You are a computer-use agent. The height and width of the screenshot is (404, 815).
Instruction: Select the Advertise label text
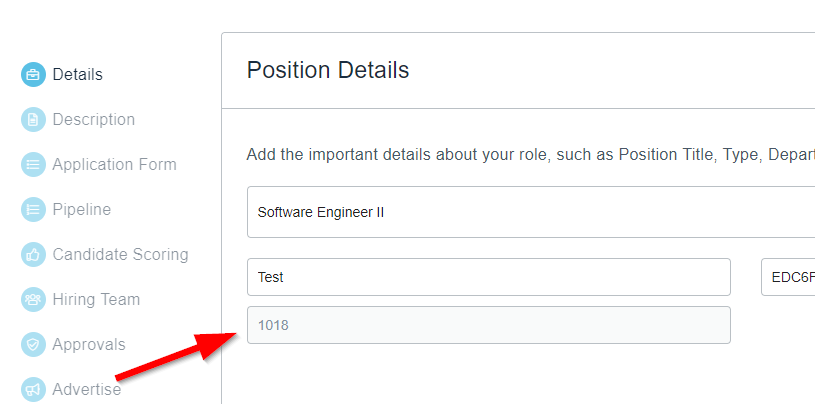coord(86,389)
